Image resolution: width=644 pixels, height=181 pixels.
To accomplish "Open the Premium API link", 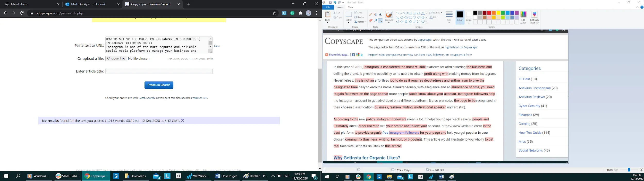I will 199,98.
